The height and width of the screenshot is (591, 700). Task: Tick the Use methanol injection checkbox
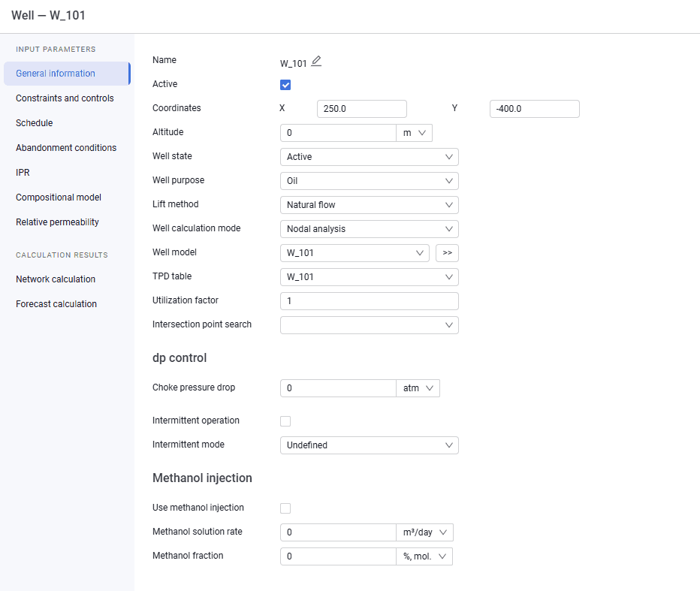coord(285,508)
